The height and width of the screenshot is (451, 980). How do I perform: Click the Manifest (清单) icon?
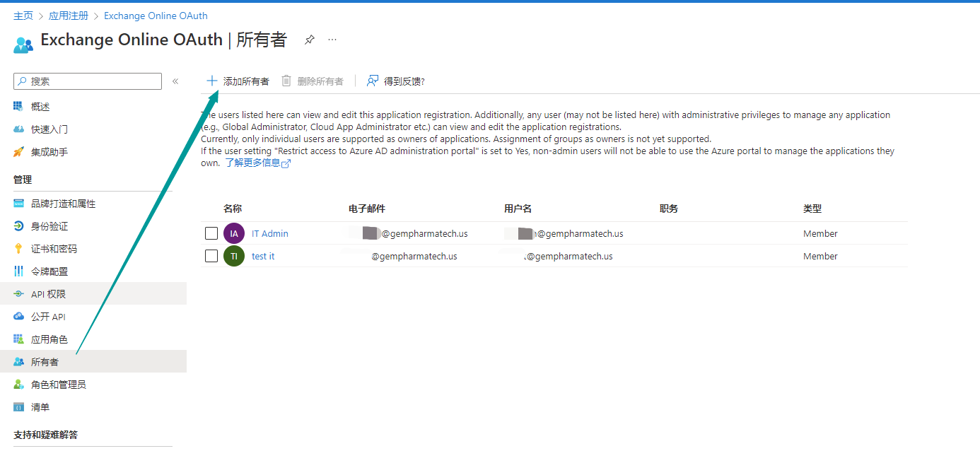click(18, 407)
